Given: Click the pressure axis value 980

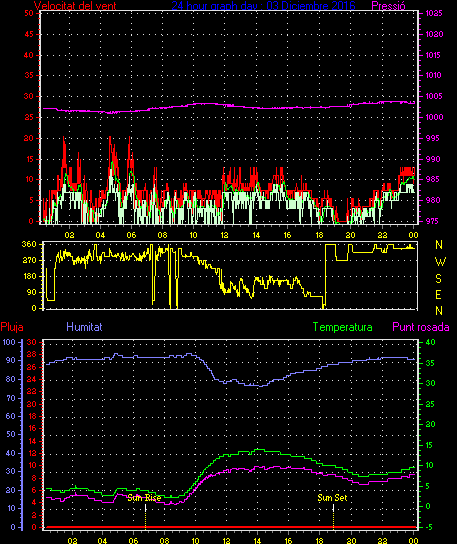Looking at the screenshot, I should click(x=432, y=200).
